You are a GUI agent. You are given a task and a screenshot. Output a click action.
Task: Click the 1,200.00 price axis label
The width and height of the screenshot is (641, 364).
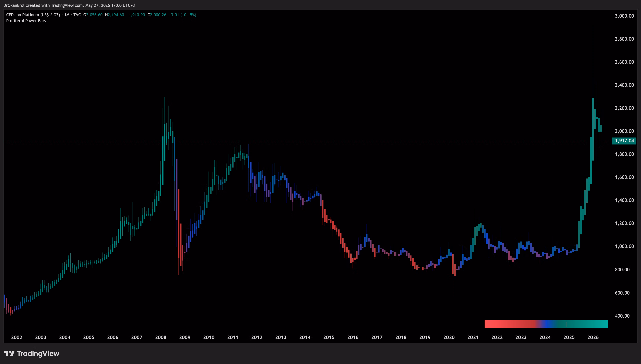pos(624,223)
